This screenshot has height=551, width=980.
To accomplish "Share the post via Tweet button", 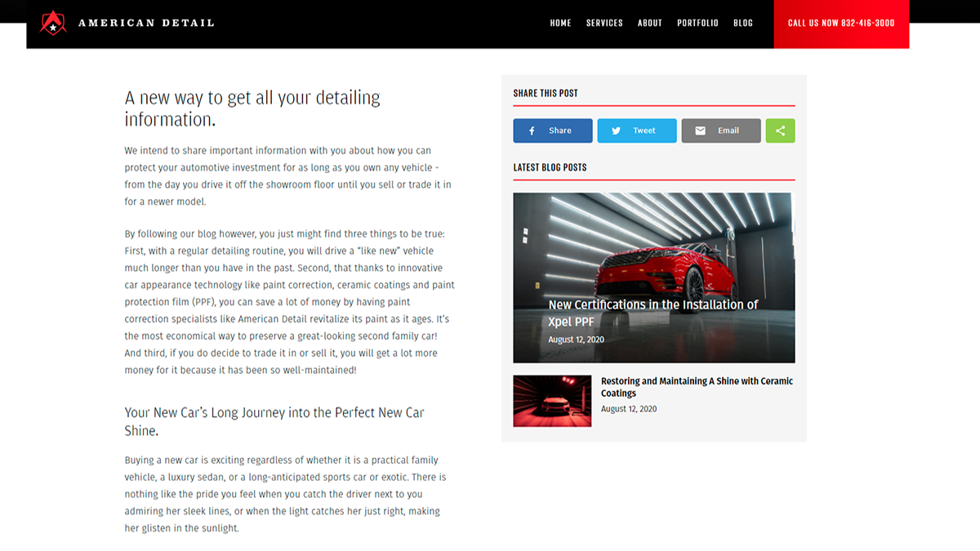I will 637,131.
